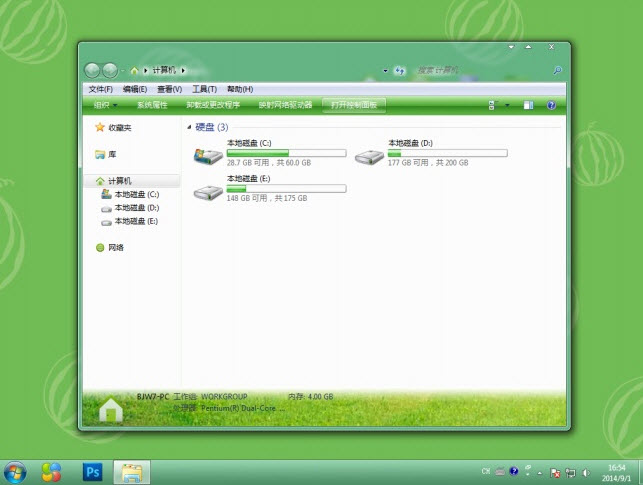Click the "148 GB 可用" text
643x485 pixels.
point(247,198)
